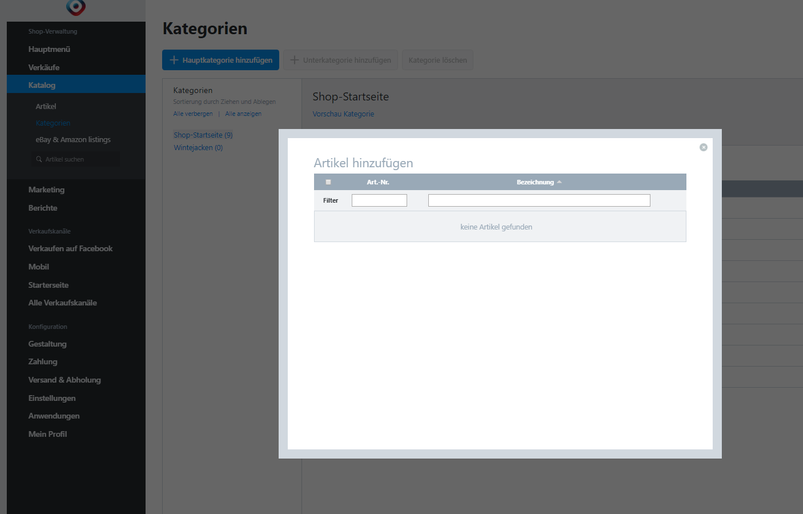803x514 pixels.
Task: Click Alle anzeigen link
Action: [243, 114]
